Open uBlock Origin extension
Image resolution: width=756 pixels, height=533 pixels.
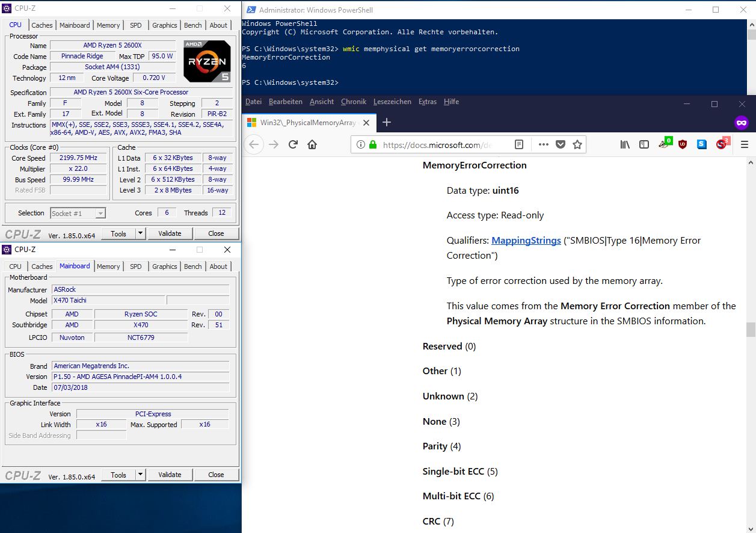point(683,144)
